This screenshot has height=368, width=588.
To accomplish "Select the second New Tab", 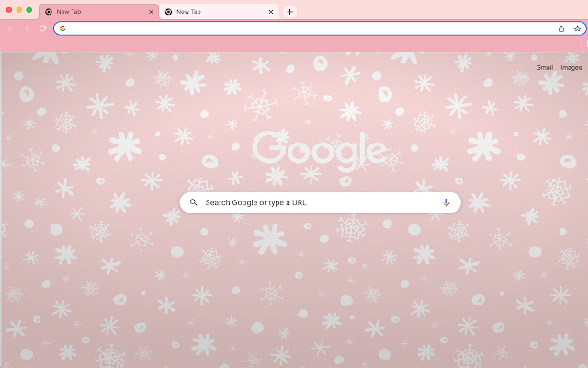I will point(219,12).
